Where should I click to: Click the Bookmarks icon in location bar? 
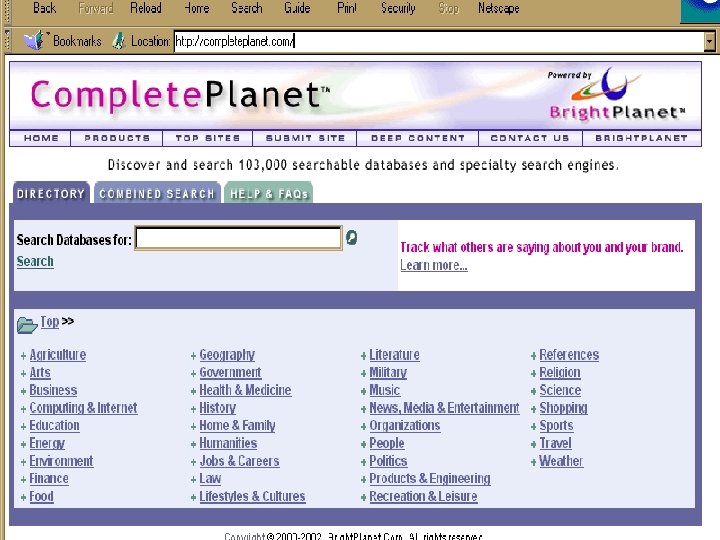point(34,40)
